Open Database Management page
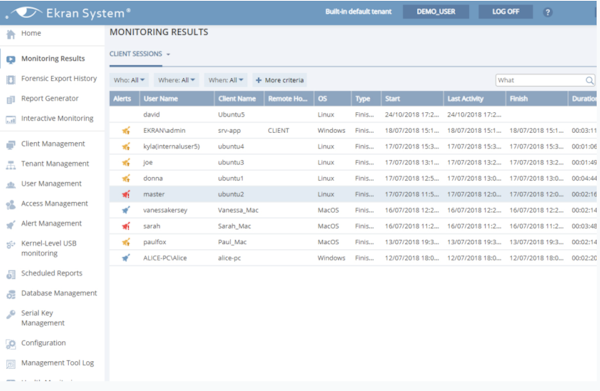This screenshot has height=391, width=600. (x=59, y=293)
